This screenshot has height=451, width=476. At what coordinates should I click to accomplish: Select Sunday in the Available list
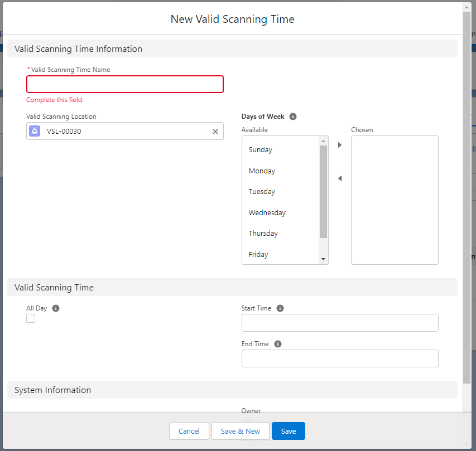tap(260, 149)
